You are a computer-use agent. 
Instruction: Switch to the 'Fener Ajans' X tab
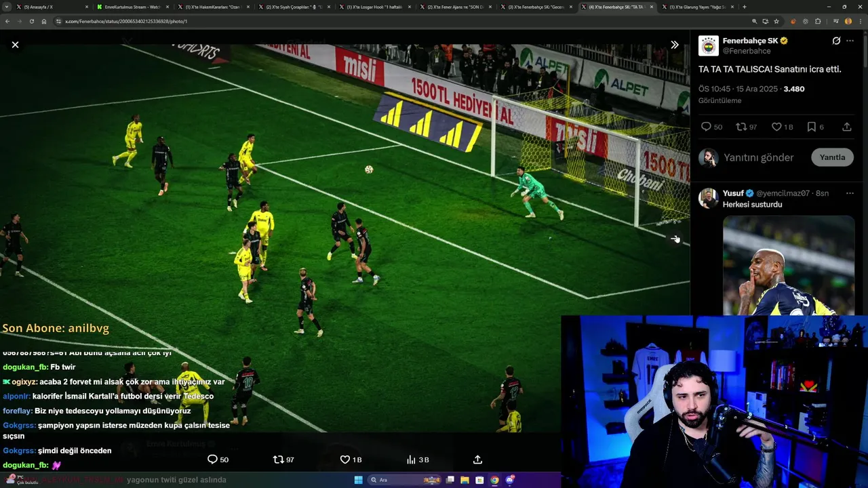click(x=455, y=7)
